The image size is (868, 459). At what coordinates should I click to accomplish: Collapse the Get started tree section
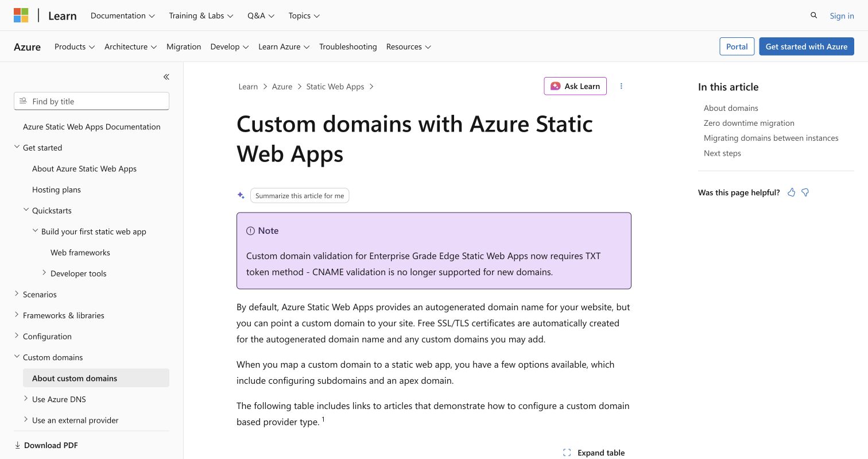click(x=17, y=147)
